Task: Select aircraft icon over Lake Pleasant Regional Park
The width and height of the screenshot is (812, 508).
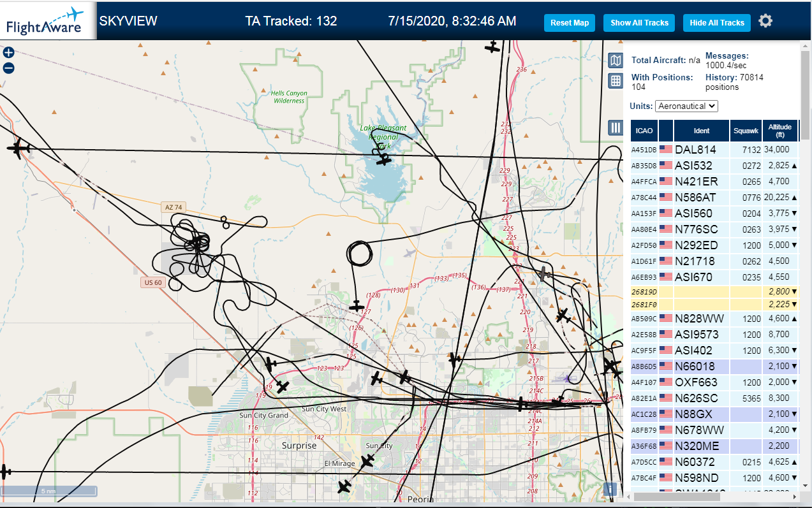Action: tap(383, 159)
